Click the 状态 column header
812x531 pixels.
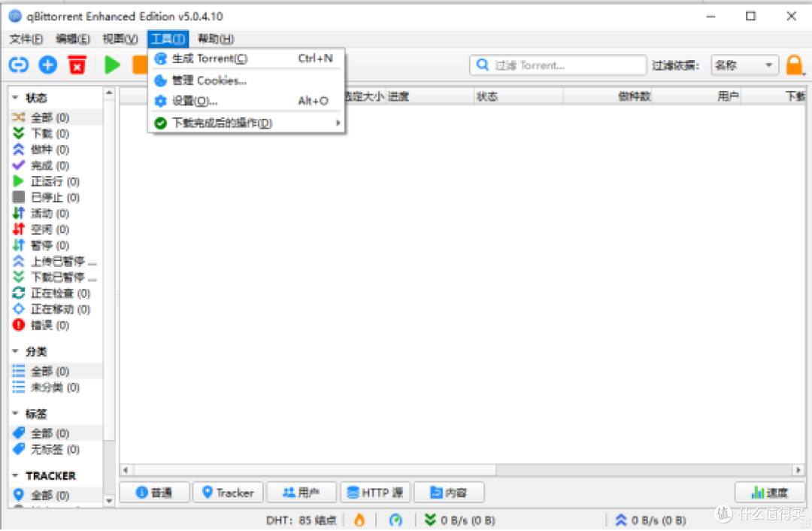click(x=518, y=96)
